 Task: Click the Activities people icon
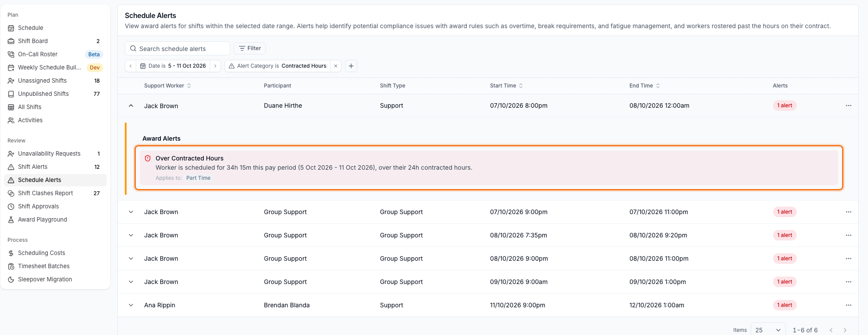pos(11,120)
